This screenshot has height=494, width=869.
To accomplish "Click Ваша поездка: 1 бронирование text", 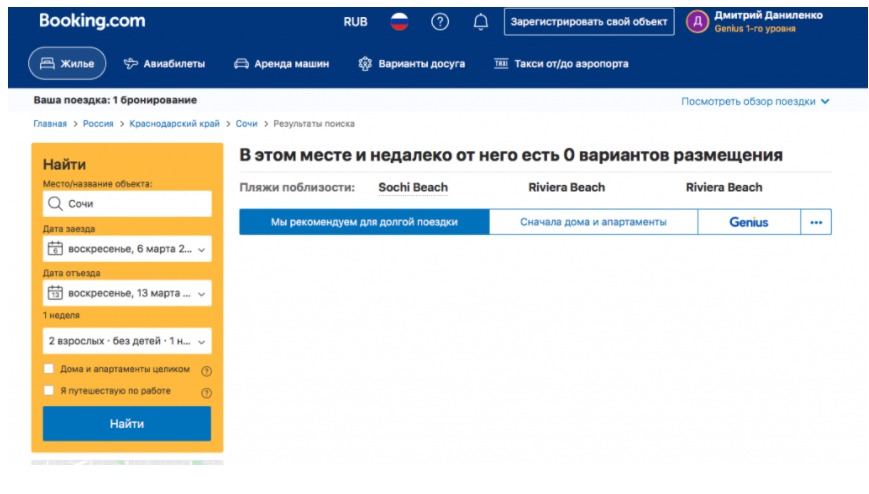I will pyautogui.click(x=115, y=100).
